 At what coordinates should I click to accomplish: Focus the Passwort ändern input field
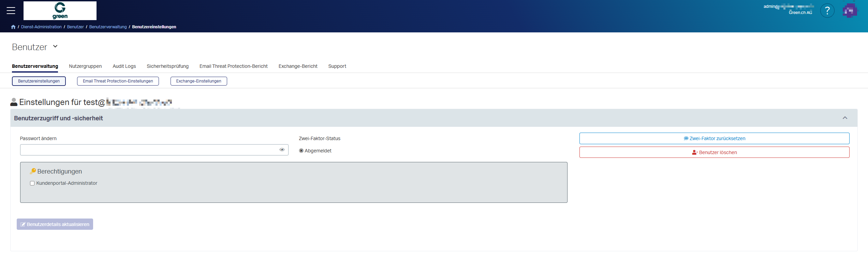(149, 150)
